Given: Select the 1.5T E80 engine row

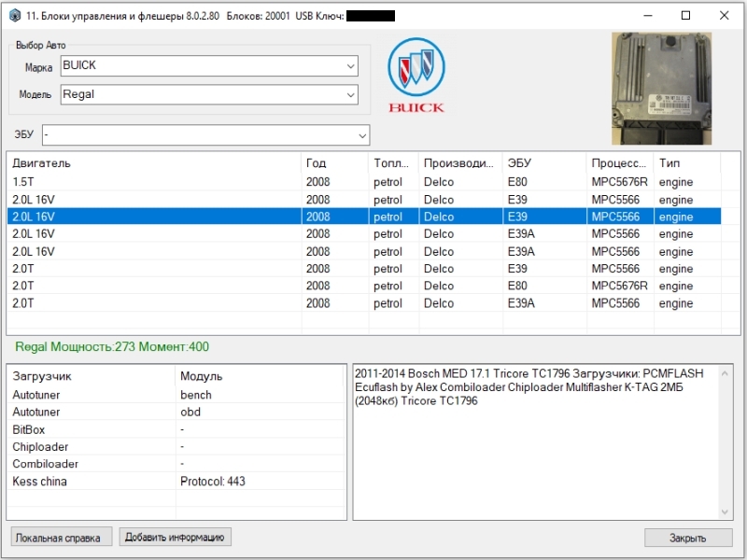Looking at the screenshot, I should pos(364,182).
